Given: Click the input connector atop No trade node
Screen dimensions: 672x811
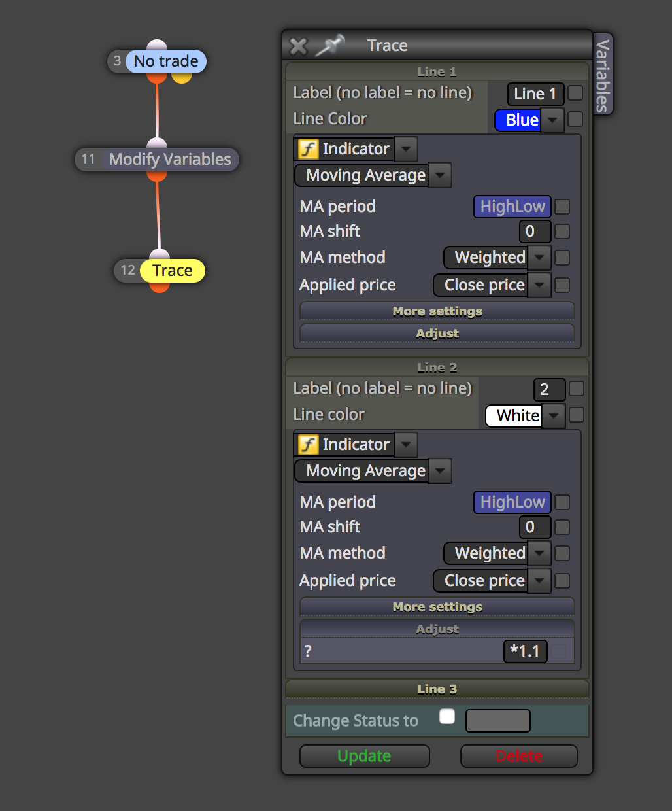Looking at the screenshot, I should (157, 45).
